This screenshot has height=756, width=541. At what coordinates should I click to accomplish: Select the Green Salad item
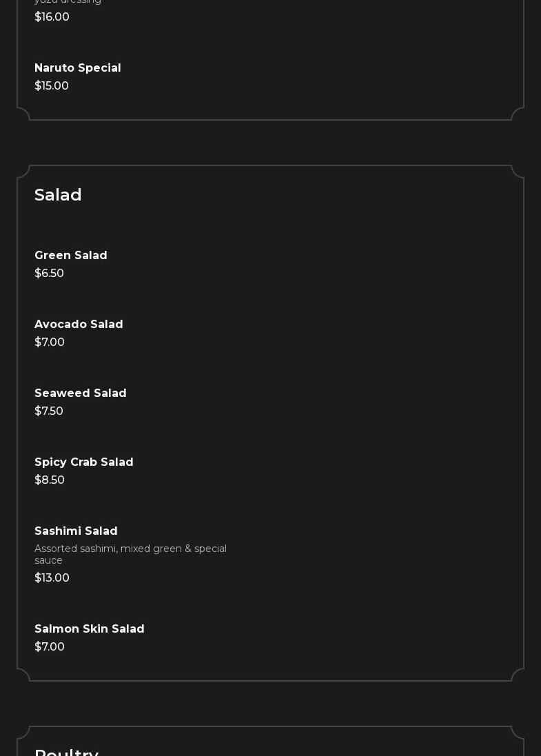[x=71, y=256]
